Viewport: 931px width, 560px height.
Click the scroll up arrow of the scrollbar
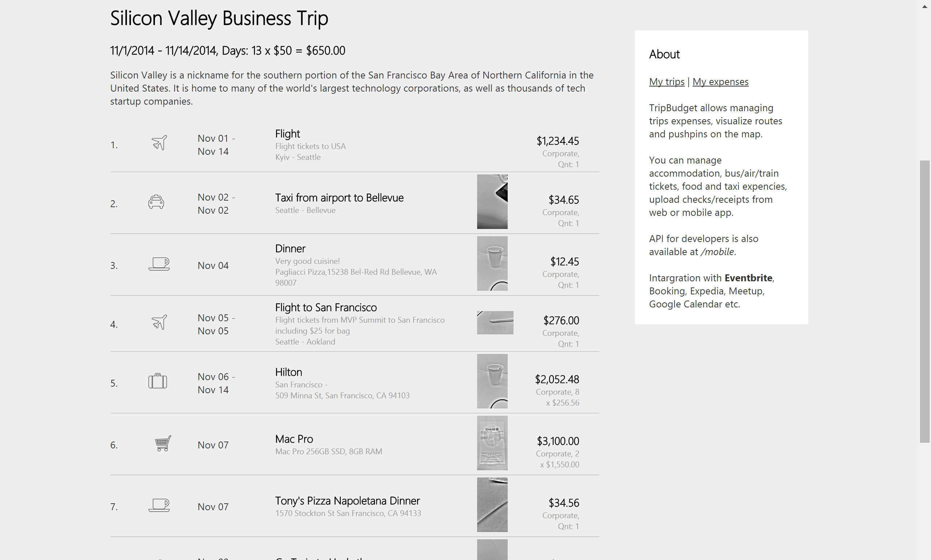[x=924, y=7]
